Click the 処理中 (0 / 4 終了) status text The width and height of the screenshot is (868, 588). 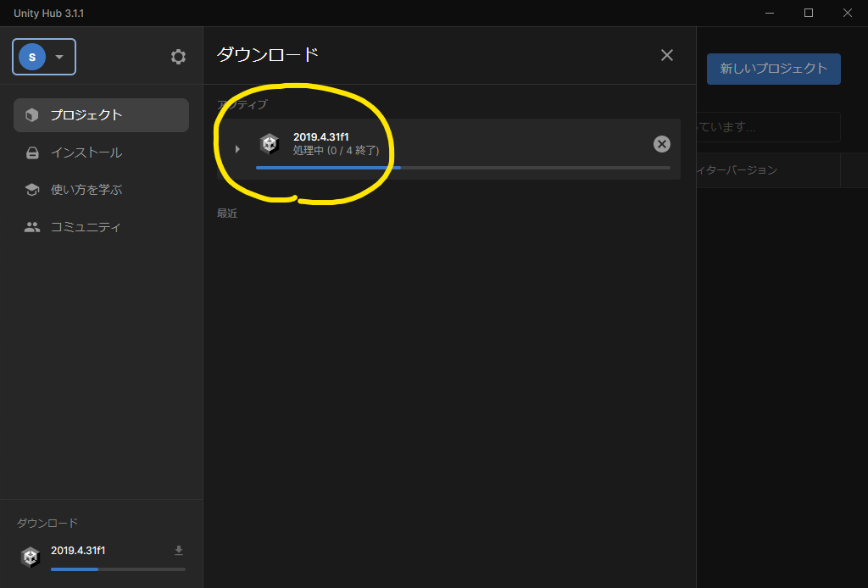click(x=336, y=151)
